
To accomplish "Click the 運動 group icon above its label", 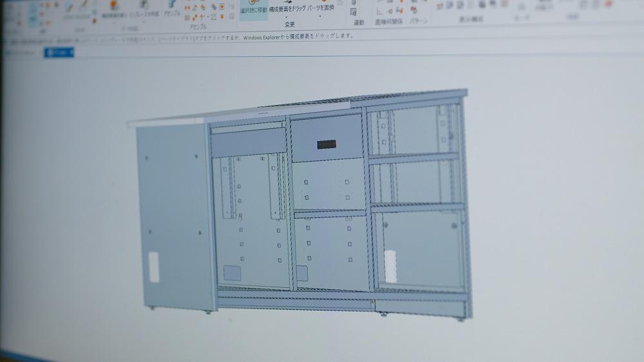I will (x=354, y=12).
